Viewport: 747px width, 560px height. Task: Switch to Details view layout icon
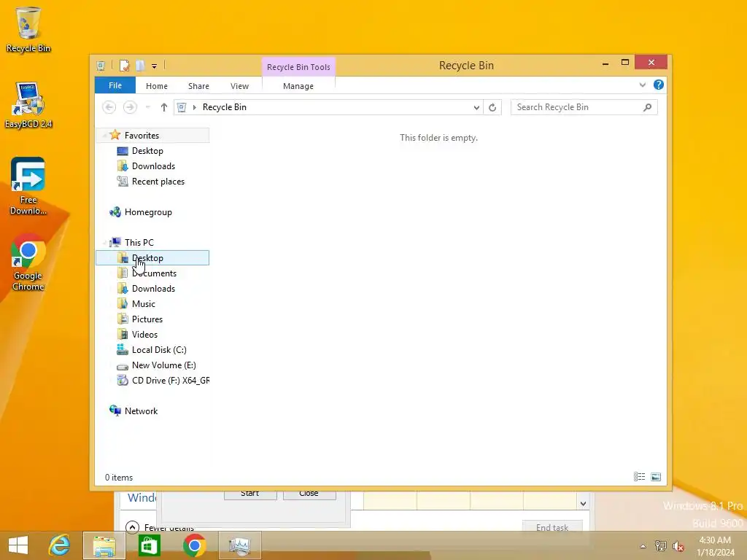click(639, 477)
